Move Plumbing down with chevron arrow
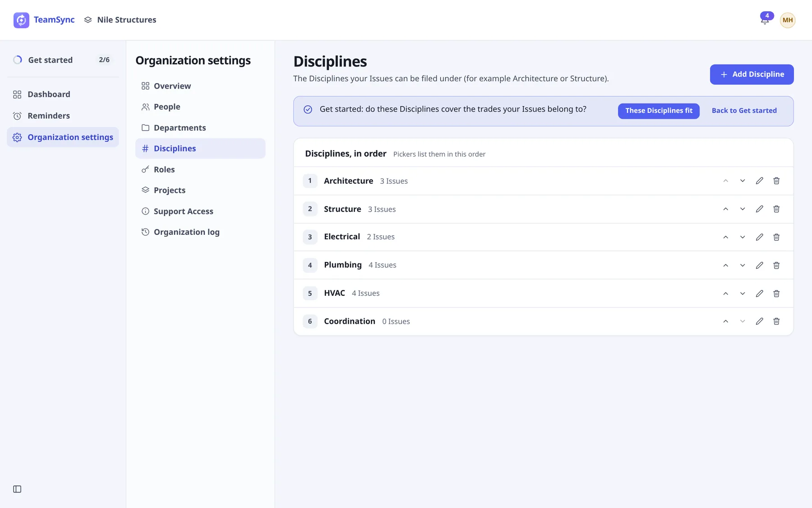Screen dimensions: 812x508 [743, 265]
